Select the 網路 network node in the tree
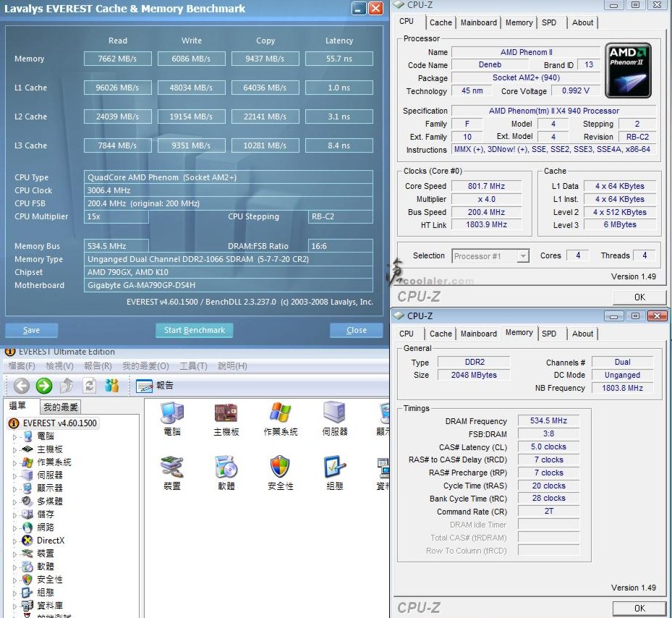This screenshot has width=672, height=618. 45,527
